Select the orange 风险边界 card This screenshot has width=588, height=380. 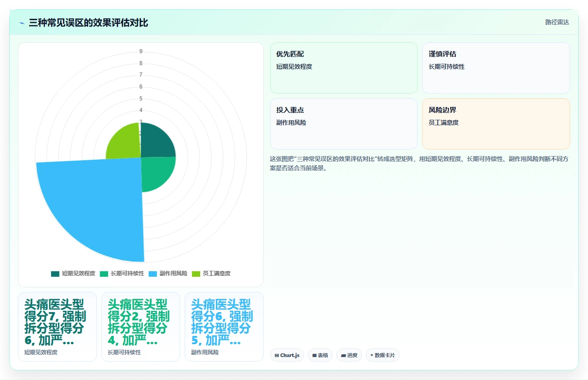[496, 124]
